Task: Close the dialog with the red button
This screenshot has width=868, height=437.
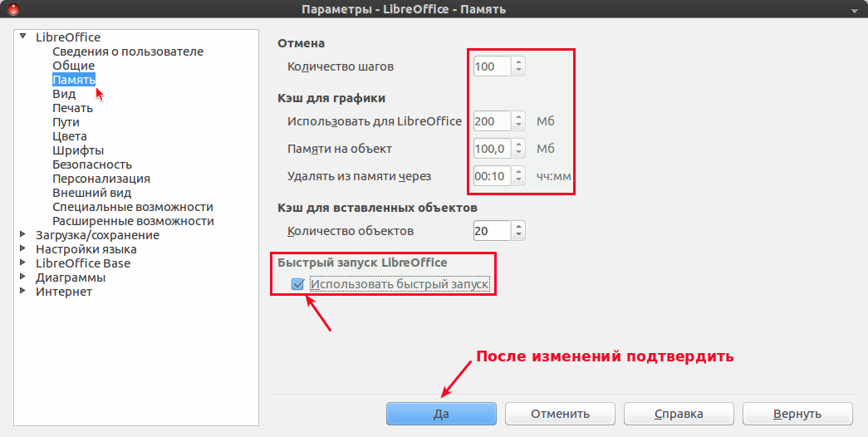Action: 12,9
